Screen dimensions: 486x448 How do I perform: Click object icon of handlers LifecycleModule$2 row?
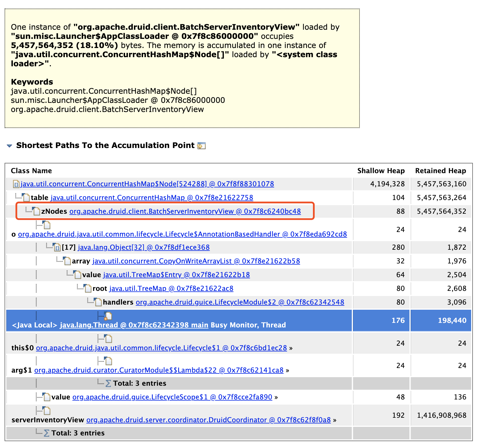click(x=99, y=302)
